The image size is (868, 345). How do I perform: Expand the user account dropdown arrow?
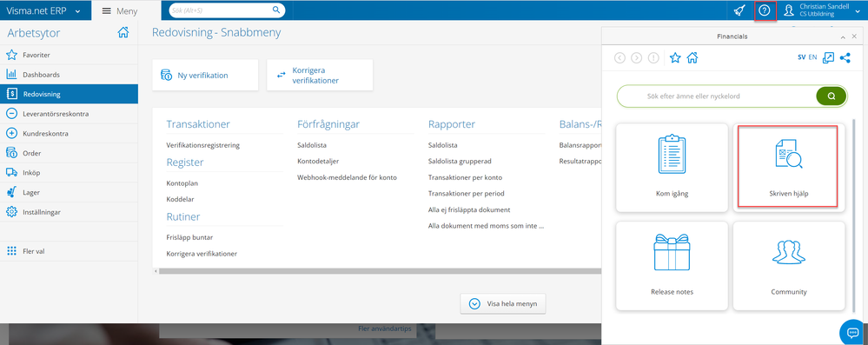[858, 10]
